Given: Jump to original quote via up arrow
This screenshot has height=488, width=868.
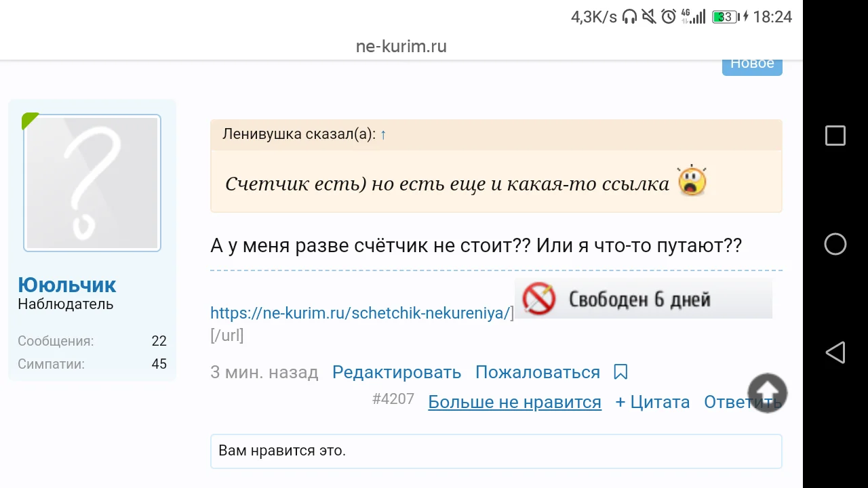Looking at the screenshot, I should coord(382,134).
